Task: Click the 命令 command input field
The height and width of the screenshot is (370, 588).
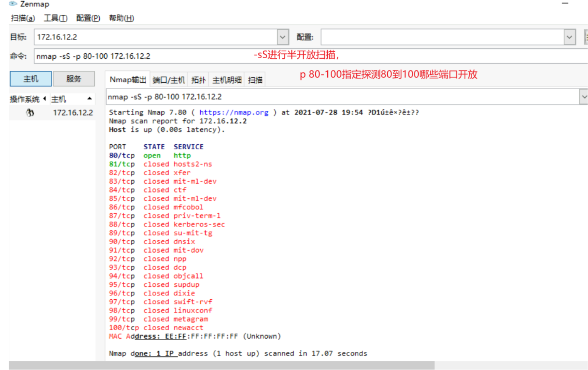Action: point(311,56)
